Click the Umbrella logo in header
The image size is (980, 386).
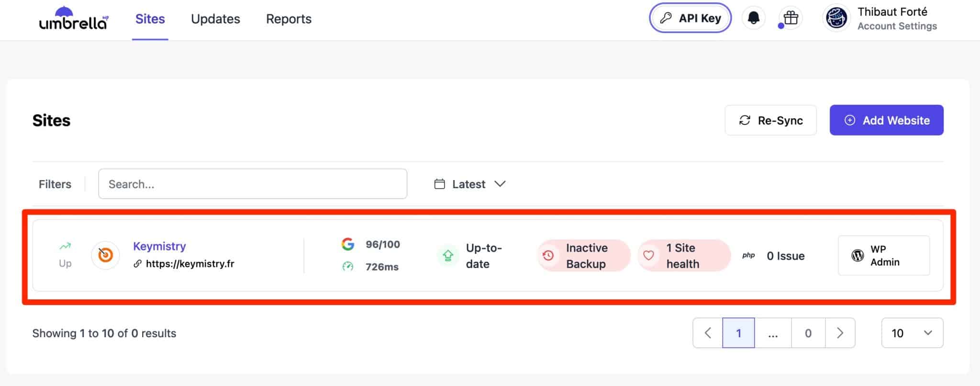click(73, 19)
